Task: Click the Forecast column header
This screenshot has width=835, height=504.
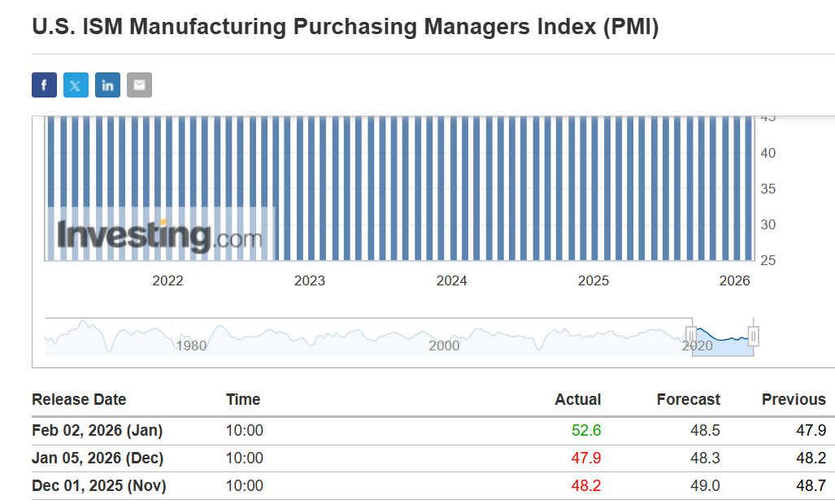Action: (688, 399)
